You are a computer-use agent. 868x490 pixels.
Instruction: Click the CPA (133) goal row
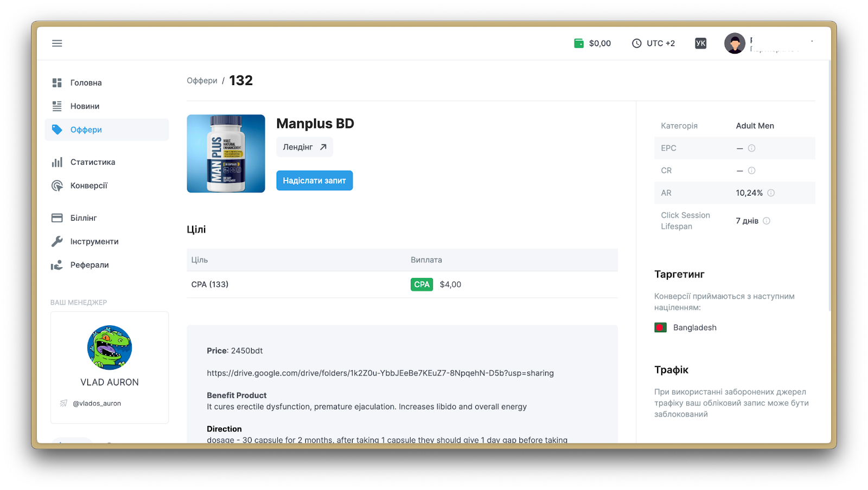point(402,285)
